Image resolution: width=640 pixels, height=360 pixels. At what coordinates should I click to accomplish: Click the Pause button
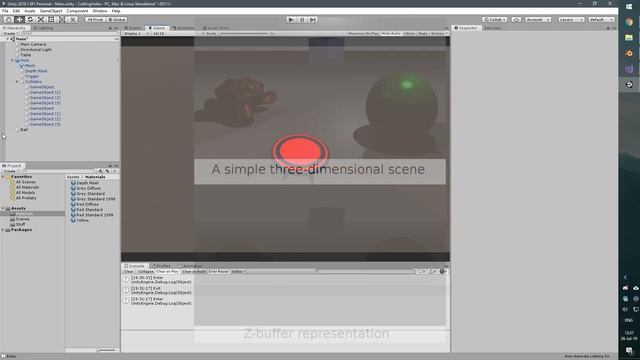click(302, 19)
